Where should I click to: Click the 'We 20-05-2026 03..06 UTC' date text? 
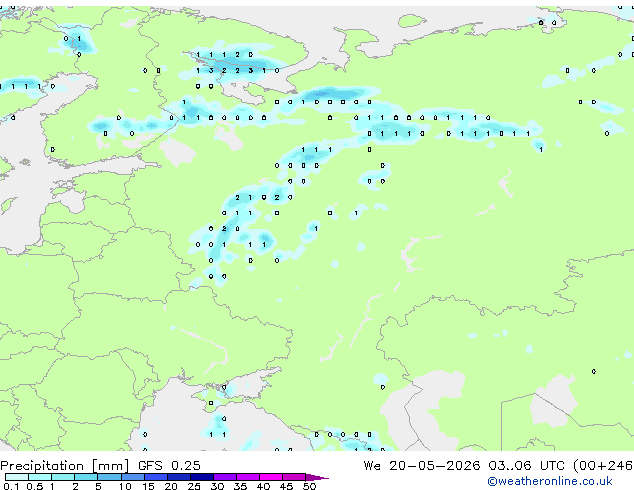(x=464, y=466)
